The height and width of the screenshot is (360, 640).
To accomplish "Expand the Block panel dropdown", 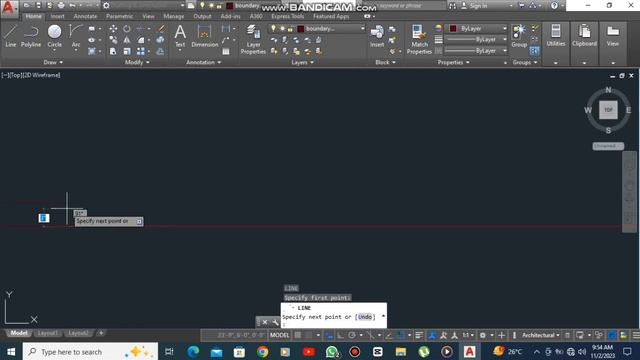I will click(x=385, y=62).
